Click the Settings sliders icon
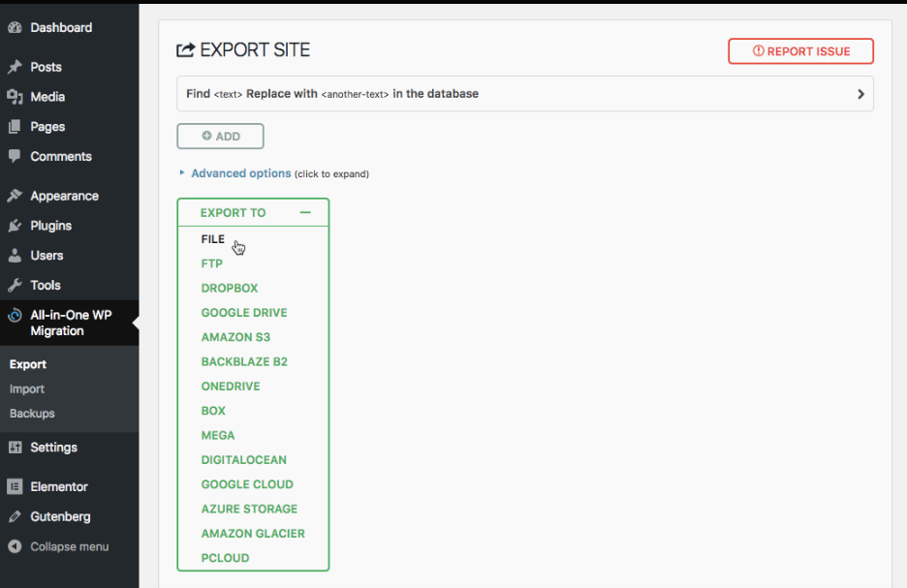The width and height of the screenshot is (907, 588). point(16,448)
